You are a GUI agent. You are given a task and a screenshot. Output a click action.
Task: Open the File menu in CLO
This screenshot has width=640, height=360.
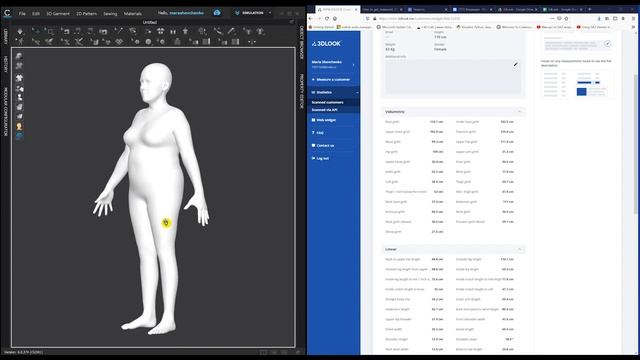coord(22,13)
